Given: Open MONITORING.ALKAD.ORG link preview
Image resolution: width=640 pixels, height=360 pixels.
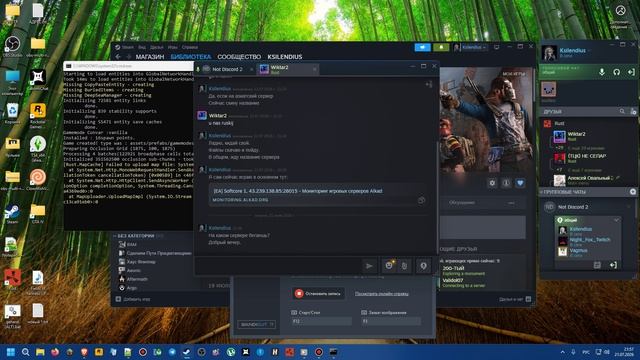Looking at the screenshot, I should (x=240, y=200).
